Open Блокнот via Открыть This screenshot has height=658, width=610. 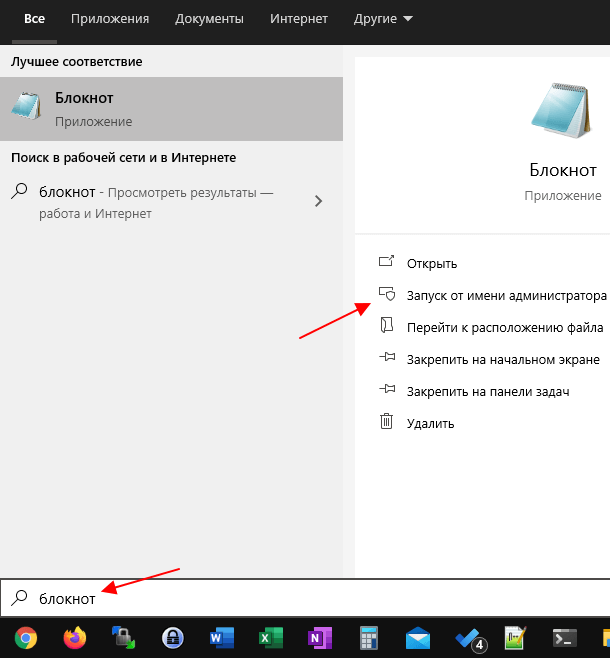[432, 264]
